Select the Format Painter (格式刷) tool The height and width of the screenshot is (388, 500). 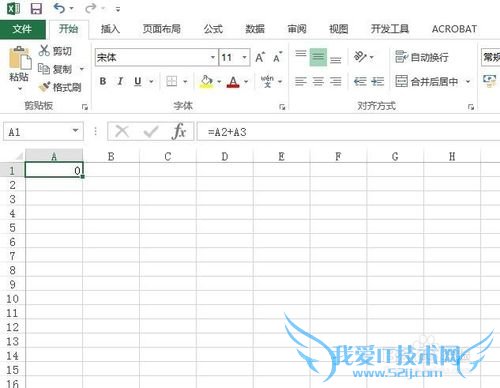(x=60, y=87)
